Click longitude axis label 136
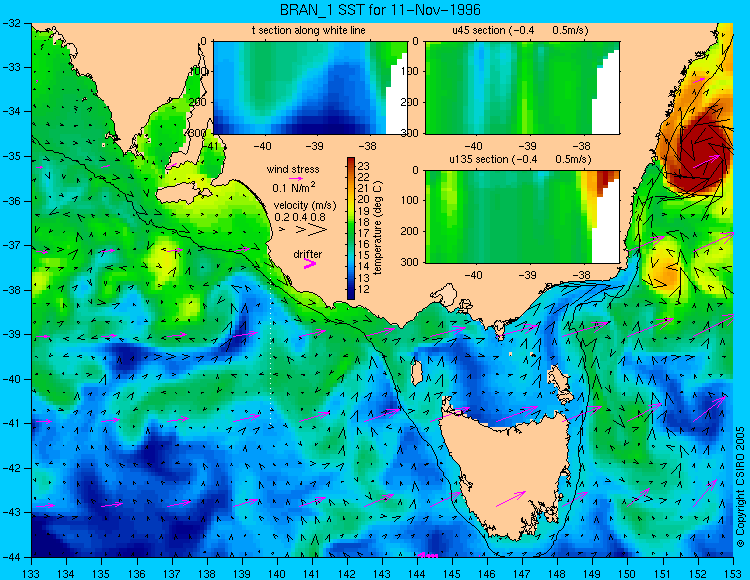The height and width of the screenshot is (580, 750). [137, 573]
